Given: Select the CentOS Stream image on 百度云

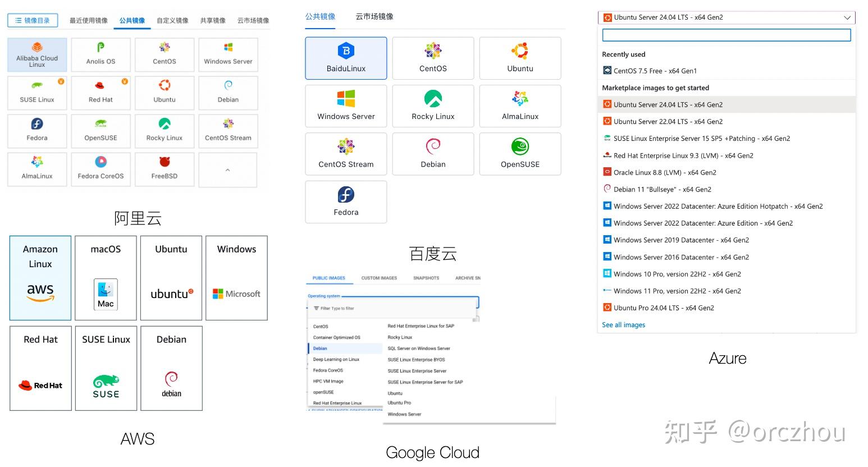Looking at the screenshot, I should [x=345, y=154].
